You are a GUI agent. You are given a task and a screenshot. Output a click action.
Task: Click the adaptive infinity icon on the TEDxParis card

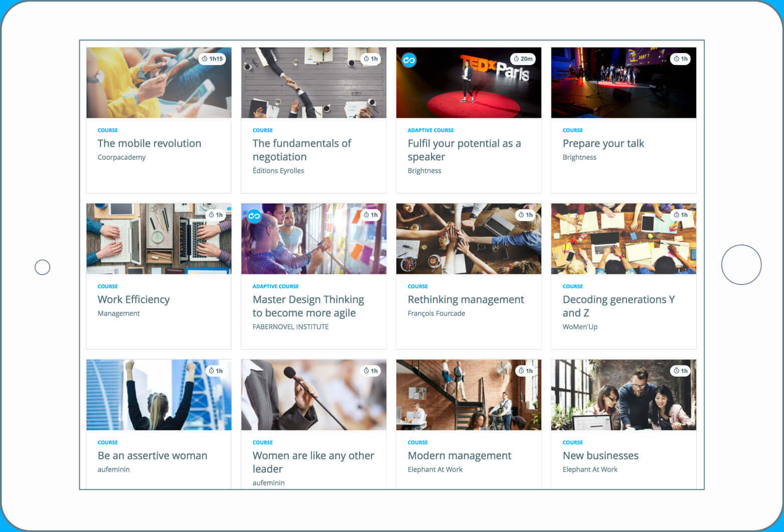pyautogui.click(x=409, y=60)
